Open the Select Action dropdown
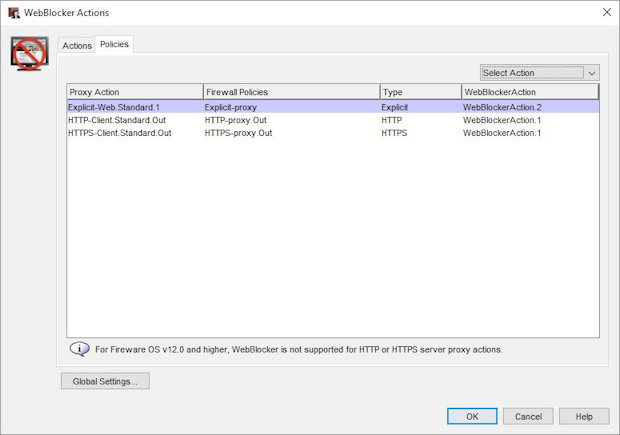The height and width of the screenshot is (435, 620). click(x=531, y=73)
